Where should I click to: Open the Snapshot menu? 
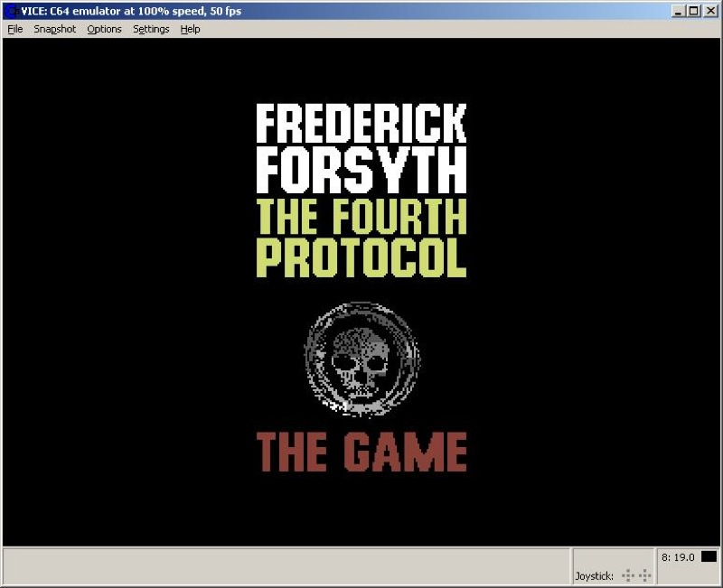(54, 29)
